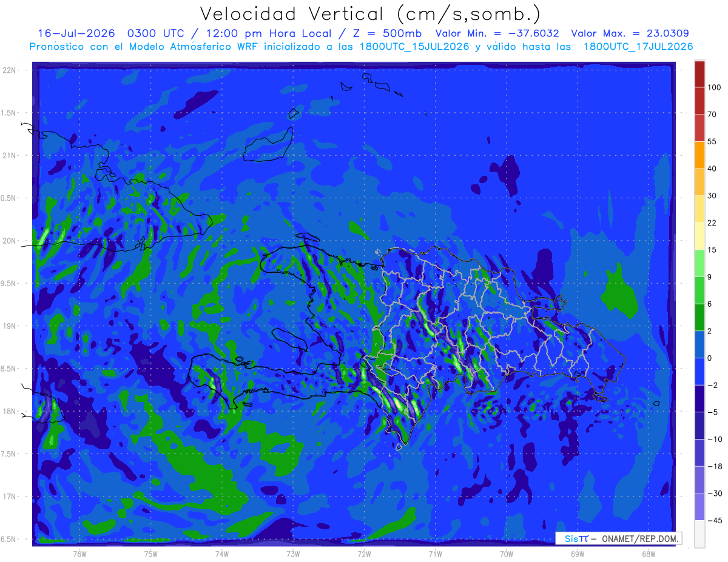Click the "18N" latitude label
Screen dimensions: 728x562
pyautogui.click(x=10, y=411)
